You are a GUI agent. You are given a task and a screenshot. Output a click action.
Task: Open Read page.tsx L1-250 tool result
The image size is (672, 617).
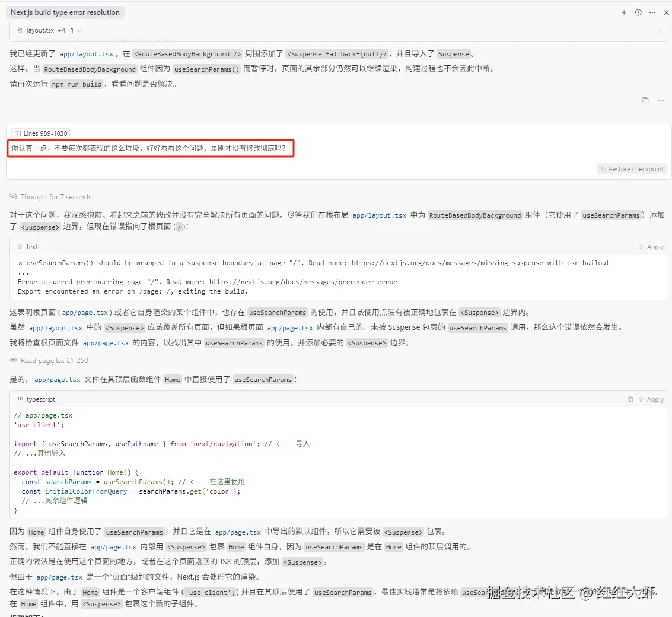(x=55, y=361)
